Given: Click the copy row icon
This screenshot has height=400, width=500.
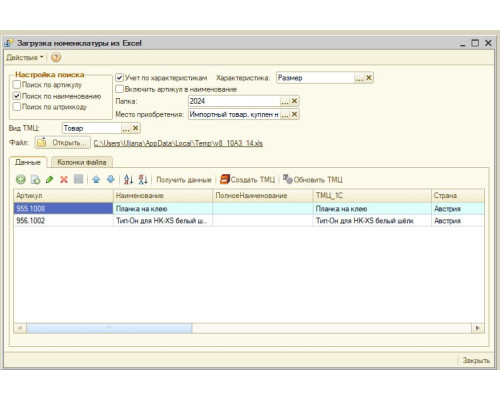Looking at the screenshot, I should [x=35, y=180].
